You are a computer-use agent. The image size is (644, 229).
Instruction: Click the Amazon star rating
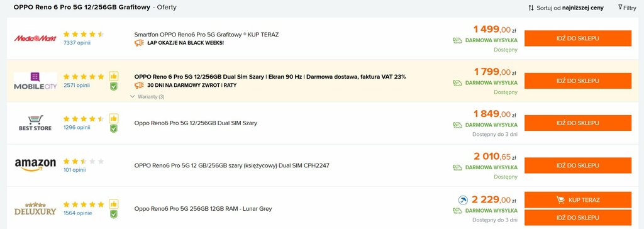tap(84, 161)
